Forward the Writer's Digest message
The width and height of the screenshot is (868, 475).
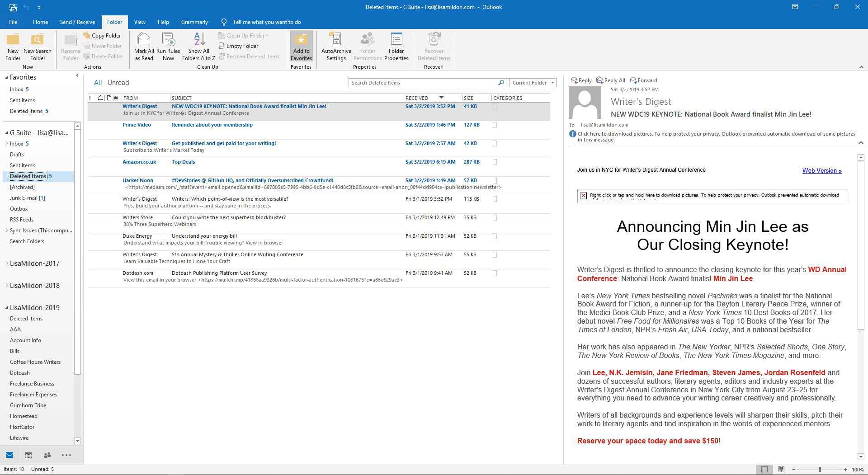(x=644, y=80)
